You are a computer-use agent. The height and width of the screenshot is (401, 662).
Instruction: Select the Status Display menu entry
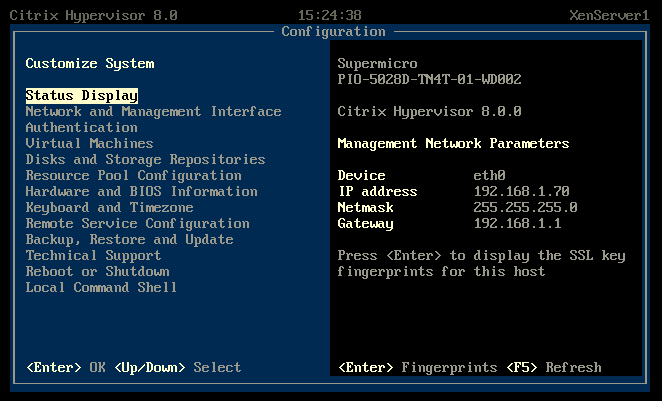[81, 95]
